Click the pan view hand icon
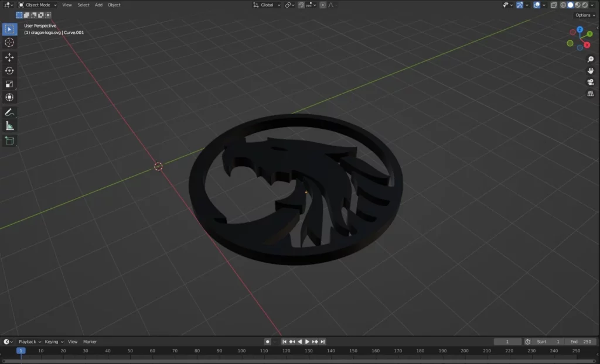The width and height of the screenshot is (600, 364). [591, 71]
